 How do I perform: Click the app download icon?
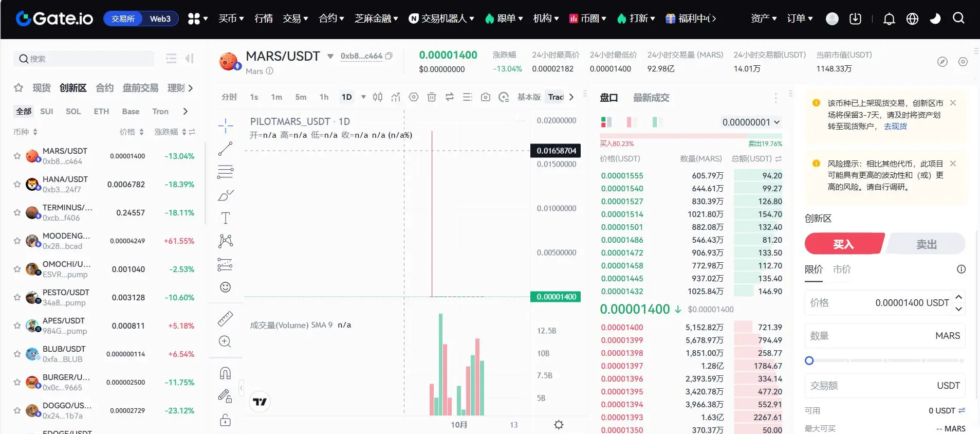[x=855, y=19]
